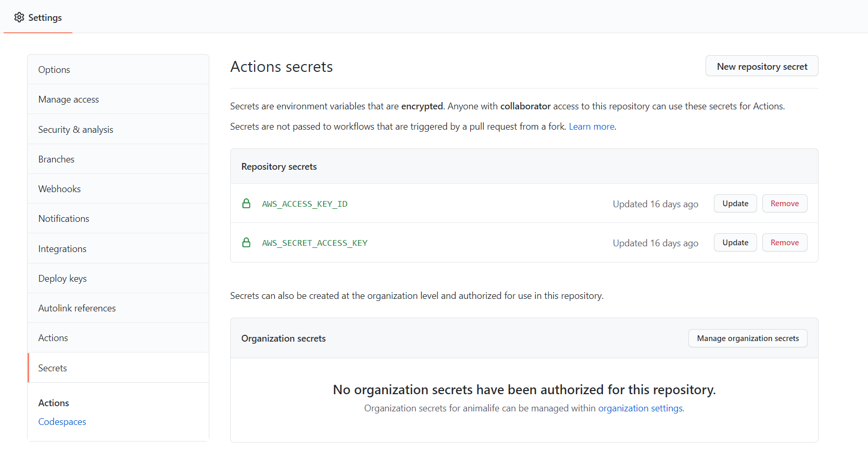Click the Settings gear icon
Viewport: 868px width, 452px height.
(19, 17)
